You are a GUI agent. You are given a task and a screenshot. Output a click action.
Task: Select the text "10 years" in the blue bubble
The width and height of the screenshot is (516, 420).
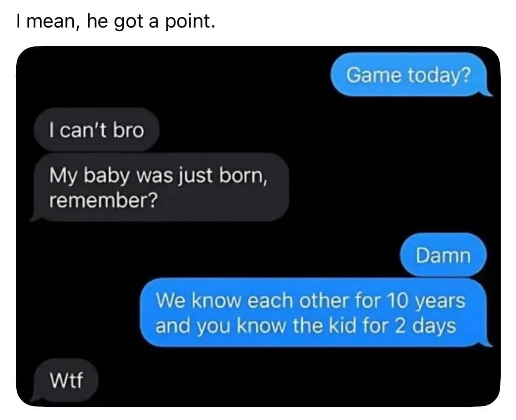(x=425, y=301)
